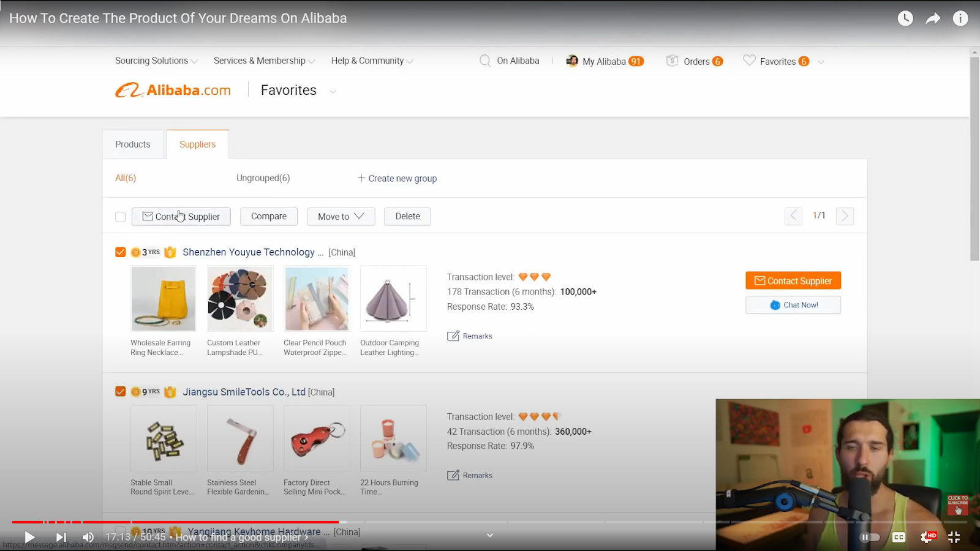
Task: Open Stainless Steel Flexible Gardening thumbnail
Action: coord(240,438)
